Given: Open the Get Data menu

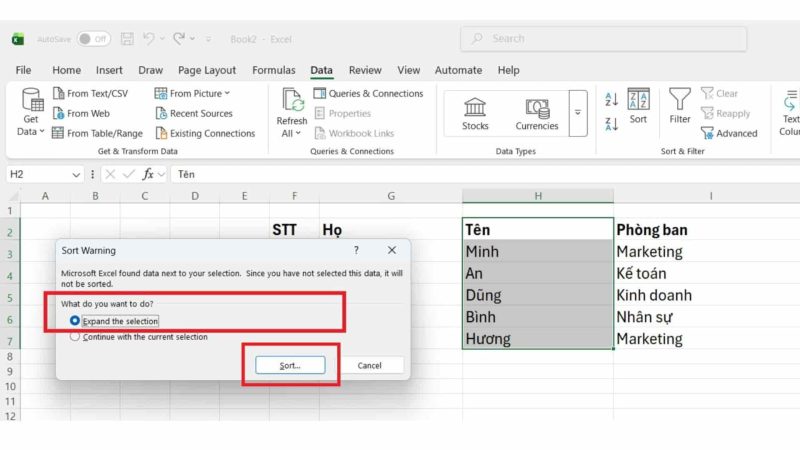Looking at the screenshot, I should [x=31, y=112].
